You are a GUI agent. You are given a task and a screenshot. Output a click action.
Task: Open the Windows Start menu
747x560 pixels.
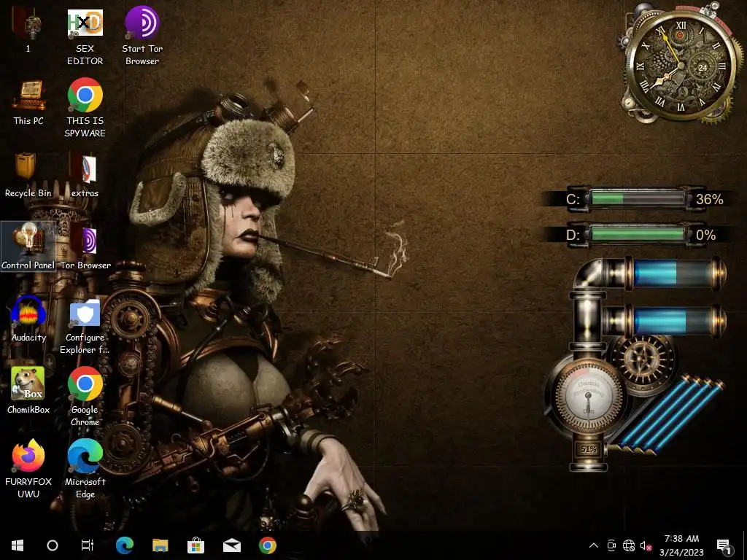[18, 545]
